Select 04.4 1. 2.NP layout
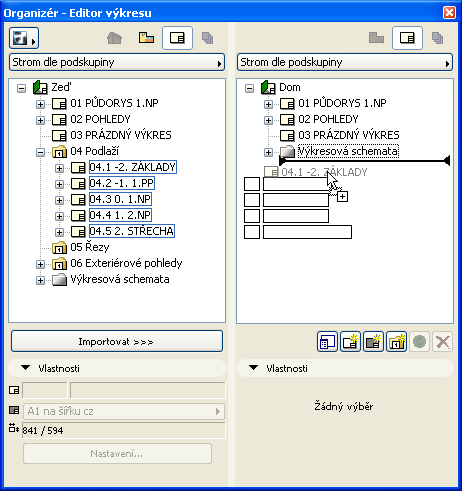Screen dimensions: 462x491 (x=120, y=215)
